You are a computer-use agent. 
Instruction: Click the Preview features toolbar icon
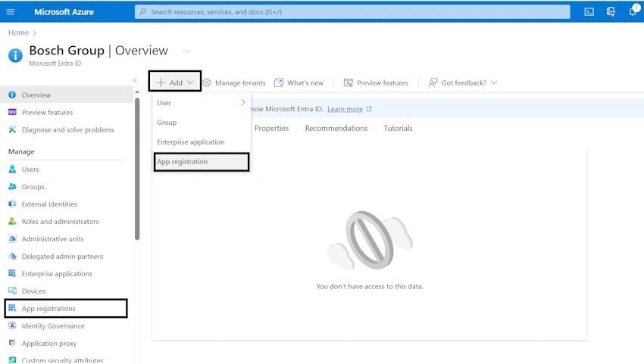(x=349, y=83)
